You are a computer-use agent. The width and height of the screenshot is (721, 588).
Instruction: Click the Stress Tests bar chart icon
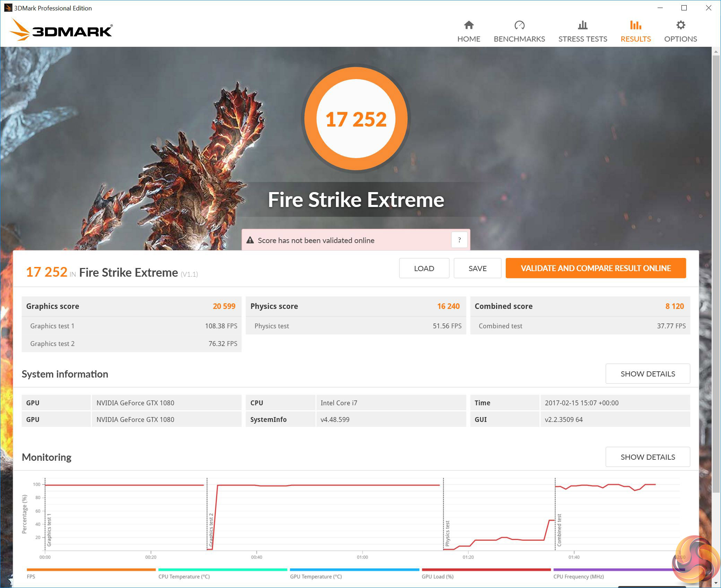[583, 25]
